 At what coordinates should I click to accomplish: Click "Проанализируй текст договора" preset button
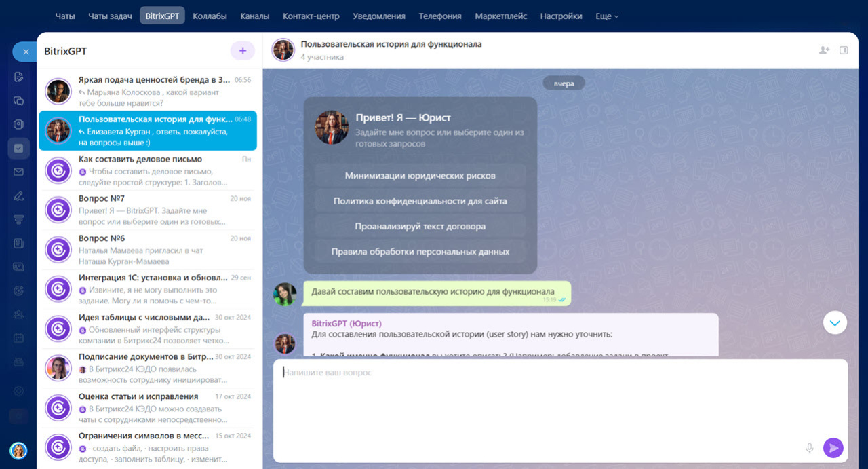(420, 226)
